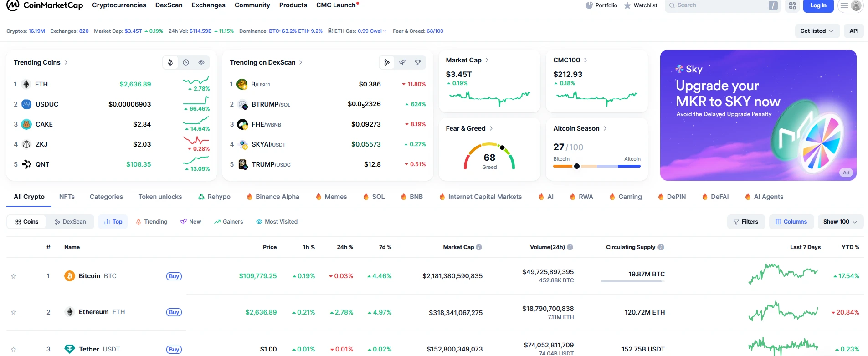This screenshot has width=868, height=356.
Task: Switch to the NFTs tab
Action: coord(67,197)
